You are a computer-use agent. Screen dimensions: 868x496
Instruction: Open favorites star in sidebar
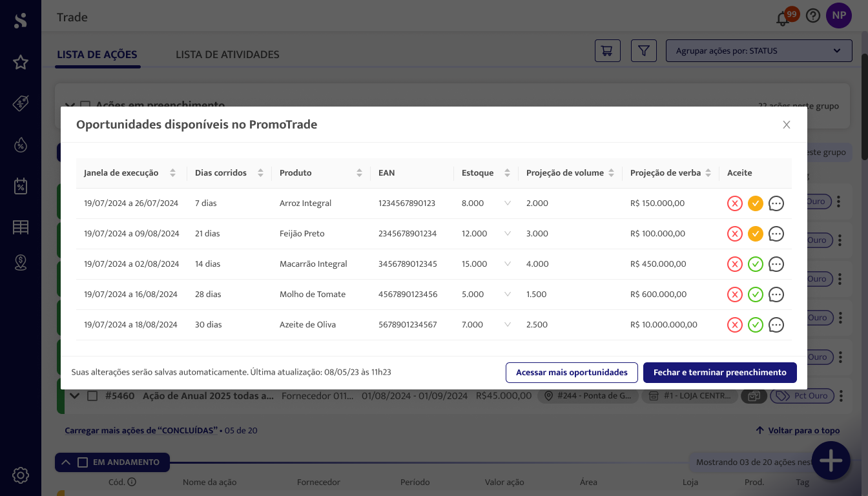point(21,63)
